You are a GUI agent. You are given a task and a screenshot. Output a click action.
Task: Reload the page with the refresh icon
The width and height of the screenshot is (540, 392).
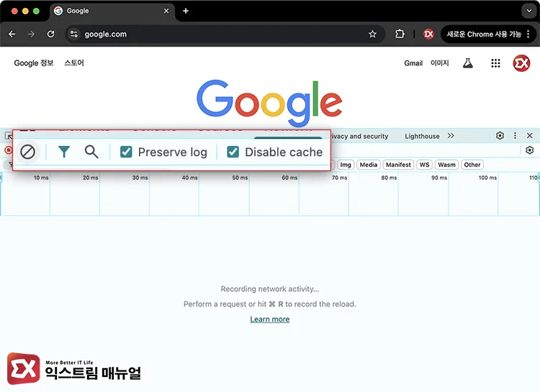[51, 34]
